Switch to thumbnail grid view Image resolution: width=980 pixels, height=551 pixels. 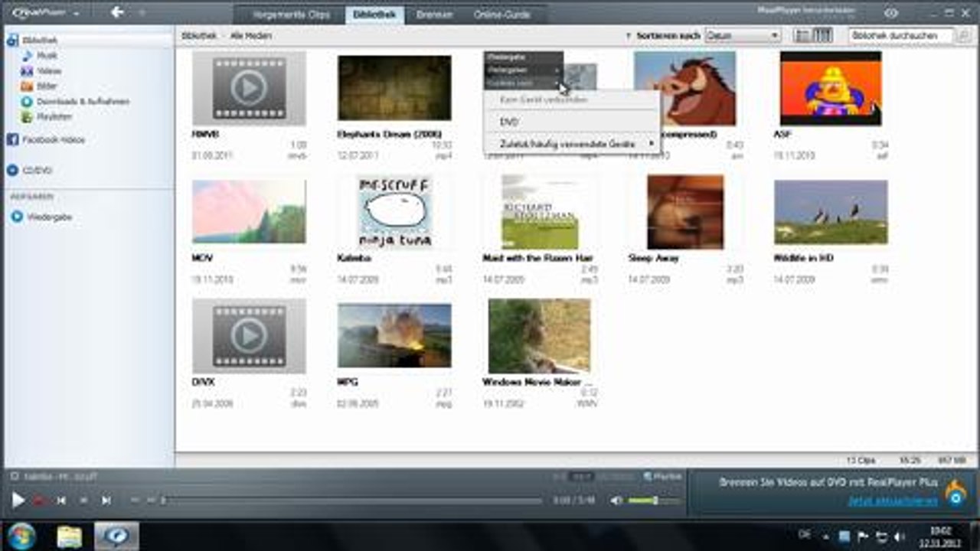tap(822, 36)
